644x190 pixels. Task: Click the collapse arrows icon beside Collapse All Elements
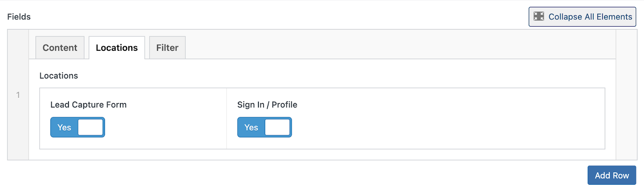point(539,16)
